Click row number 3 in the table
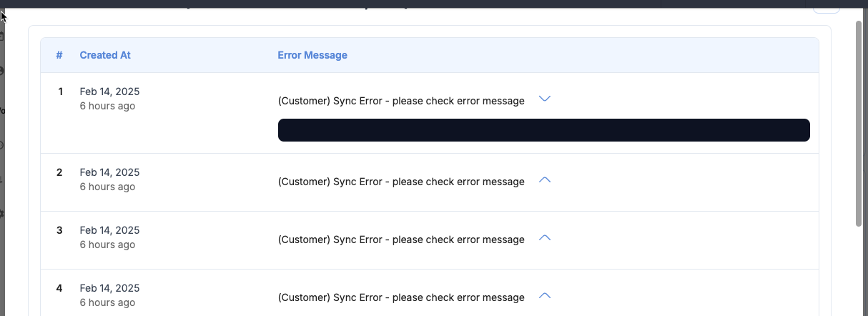The width and height of the screenshot is (868, 316). click(x=59, y=230)
